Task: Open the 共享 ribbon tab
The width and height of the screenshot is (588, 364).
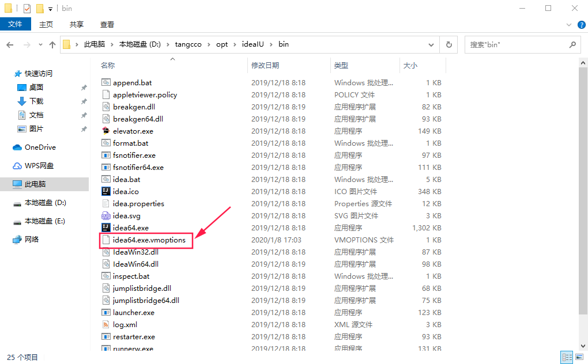Action: click(x=77, y=24)
